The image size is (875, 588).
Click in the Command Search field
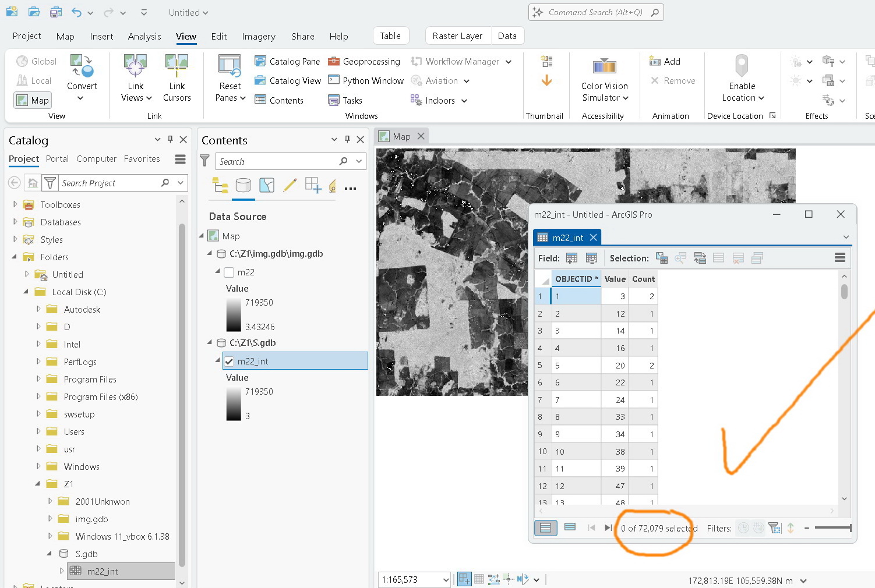(594, 12)
